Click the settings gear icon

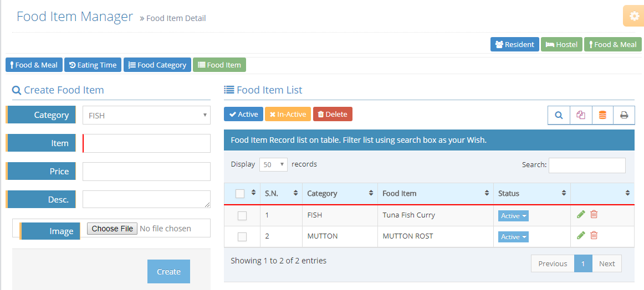click(634, 16)
